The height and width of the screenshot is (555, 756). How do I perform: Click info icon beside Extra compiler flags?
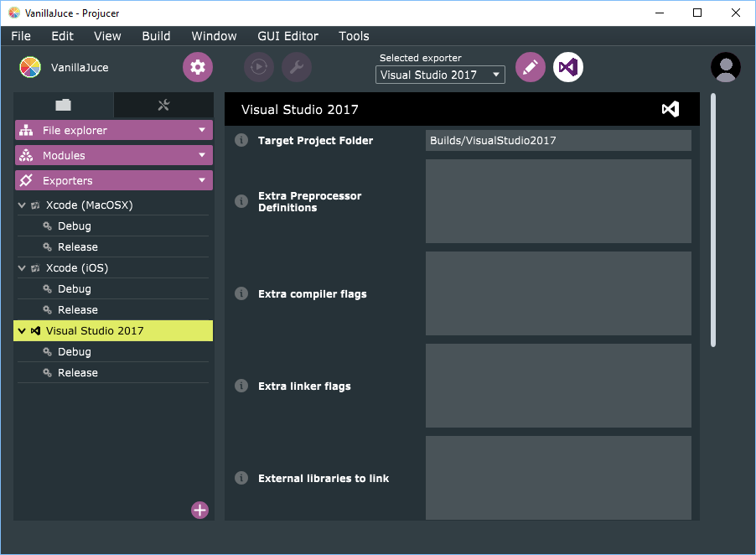[241, 293]
